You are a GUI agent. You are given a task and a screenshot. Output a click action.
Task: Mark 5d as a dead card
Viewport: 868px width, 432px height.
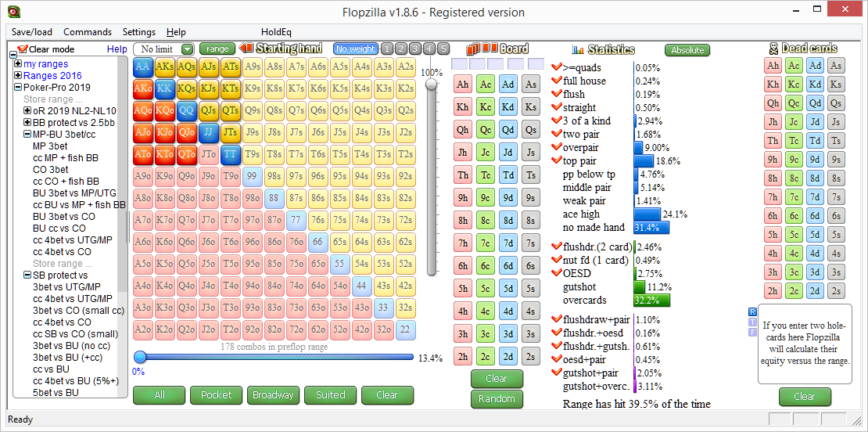816,234
